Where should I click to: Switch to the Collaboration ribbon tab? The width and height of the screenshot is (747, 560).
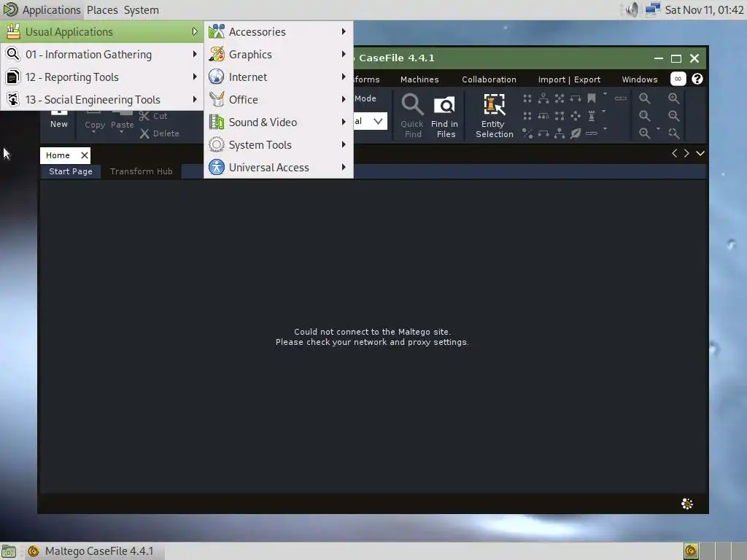pos(489,79)
